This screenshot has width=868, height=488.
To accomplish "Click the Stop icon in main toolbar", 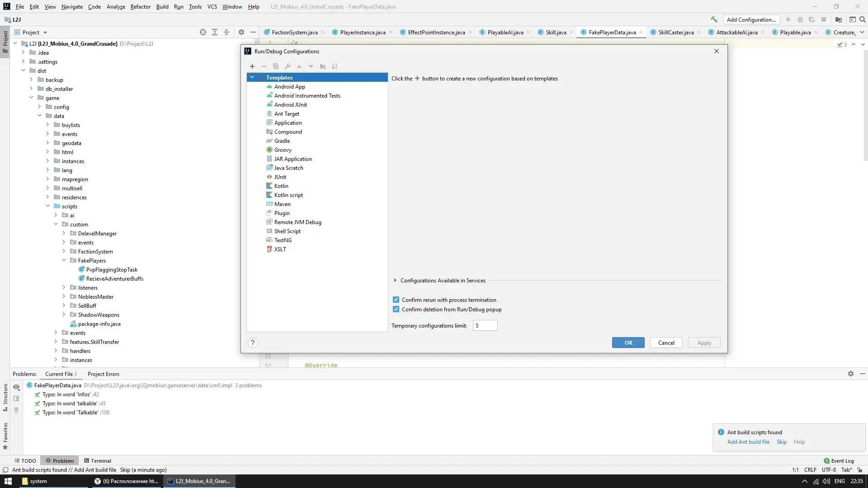I will pyautogui.click(x=824, y=19).
